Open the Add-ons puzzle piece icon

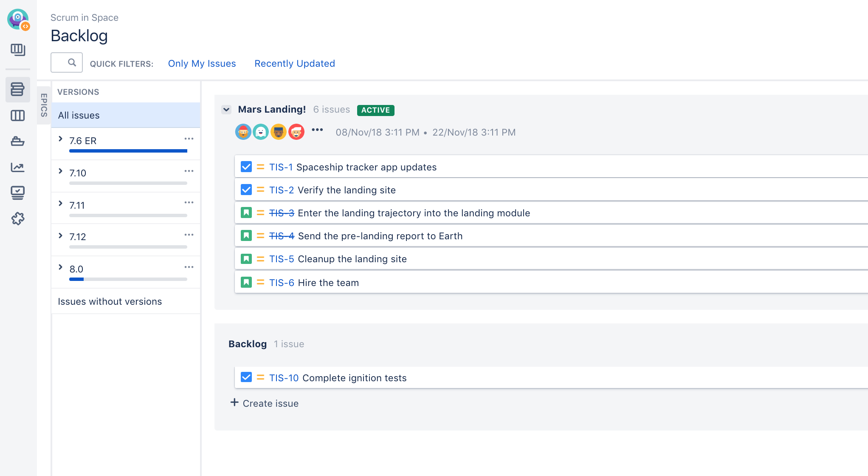coord(17,218)
